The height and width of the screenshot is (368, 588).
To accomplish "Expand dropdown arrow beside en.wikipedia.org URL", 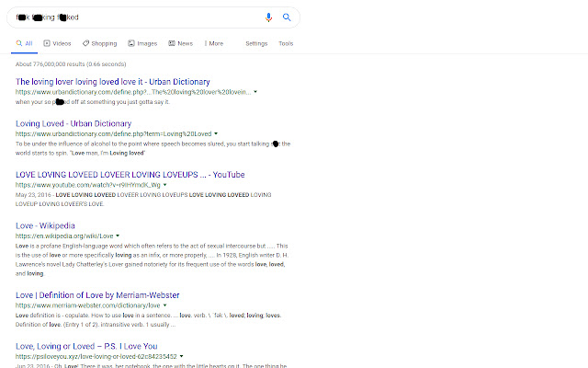I will tap(118, 236).
